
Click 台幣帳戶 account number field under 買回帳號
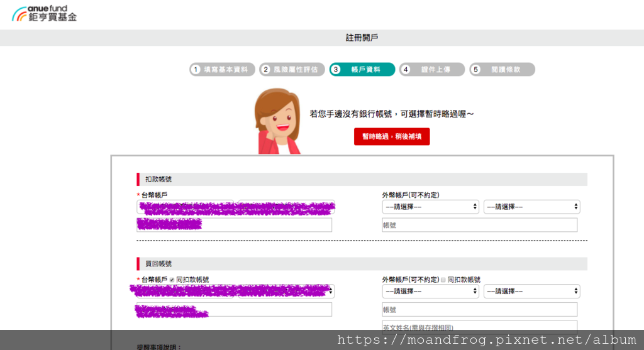(234, 309)
